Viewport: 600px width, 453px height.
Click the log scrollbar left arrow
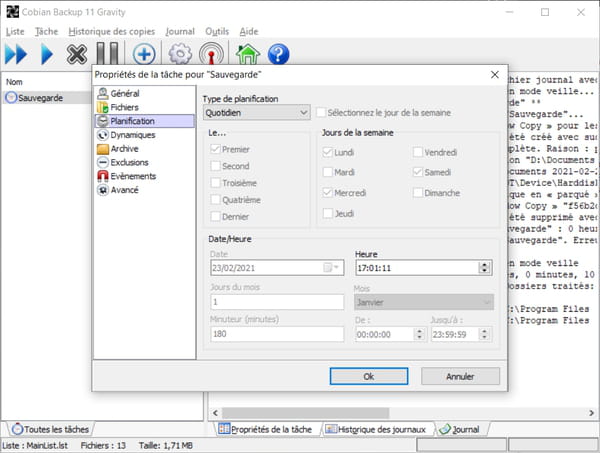point(215,413)
